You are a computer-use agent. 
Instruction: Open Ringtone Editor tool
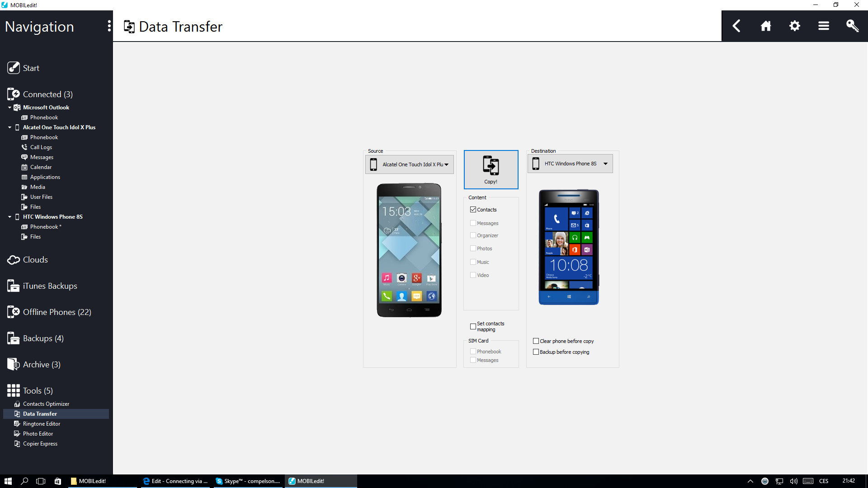[x=41, y=424]
